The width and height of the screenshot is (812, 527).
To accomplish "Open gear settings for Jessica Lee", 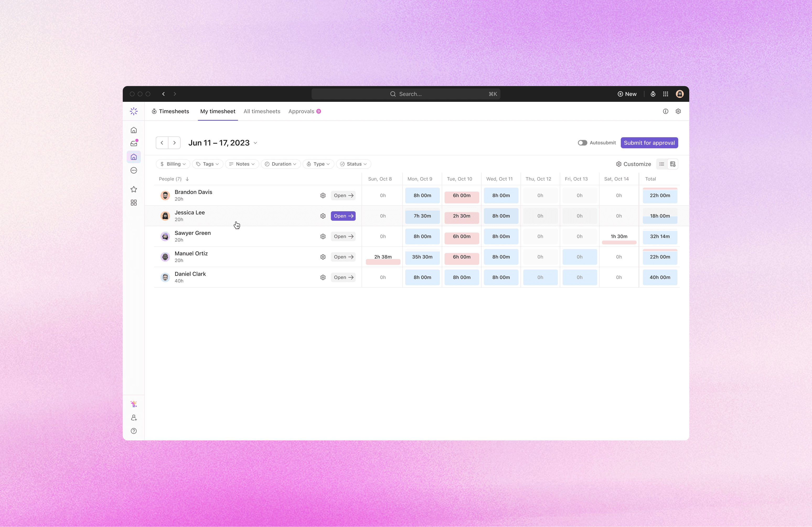I will click(323, 216).
